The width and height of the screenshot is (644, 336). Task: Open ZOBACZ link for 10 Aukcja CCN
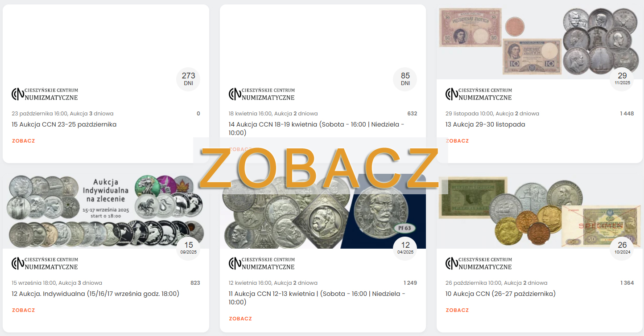tap(457, 310)
